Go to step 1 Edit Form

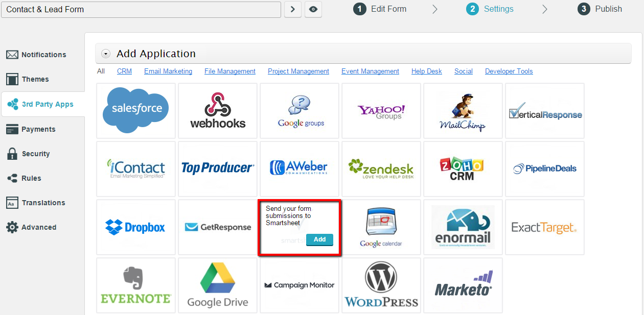[380, 9]
